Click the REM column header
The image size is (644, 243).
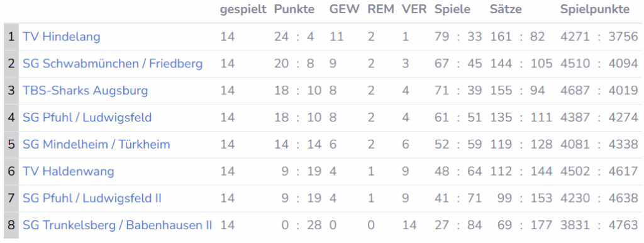[380, 10]
